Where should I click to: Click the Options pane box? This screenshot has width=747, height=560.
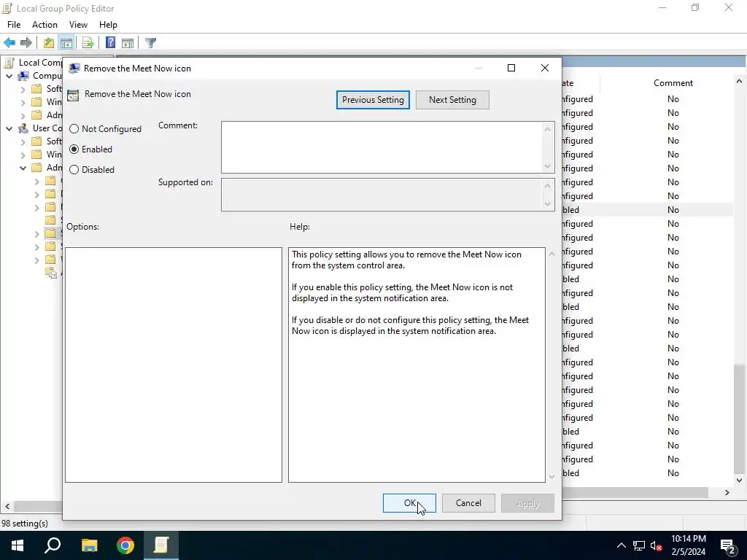(x=174, y=365)
